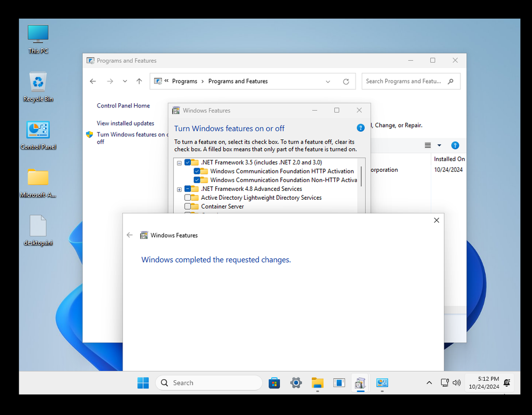This screenshot has height=415, width=532.
Task: Open volume control tray icon
Action: (456, 383)
